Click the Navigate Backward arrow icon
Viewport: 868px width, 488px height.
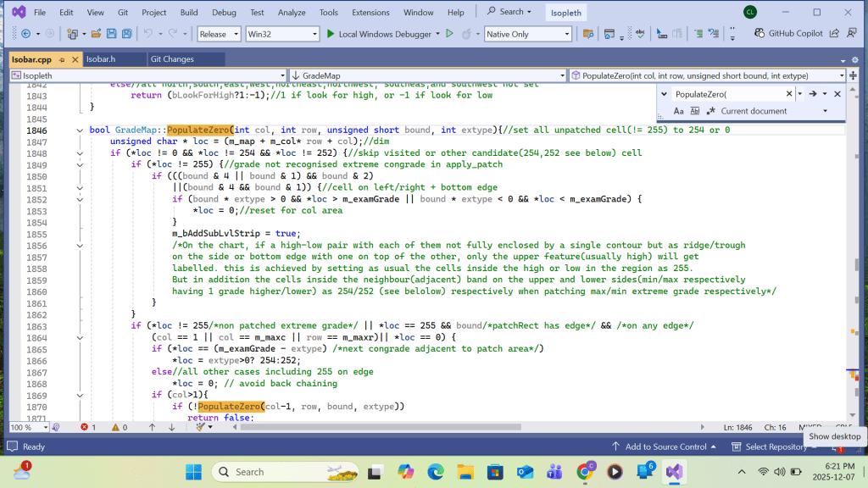tap(25, 34)
